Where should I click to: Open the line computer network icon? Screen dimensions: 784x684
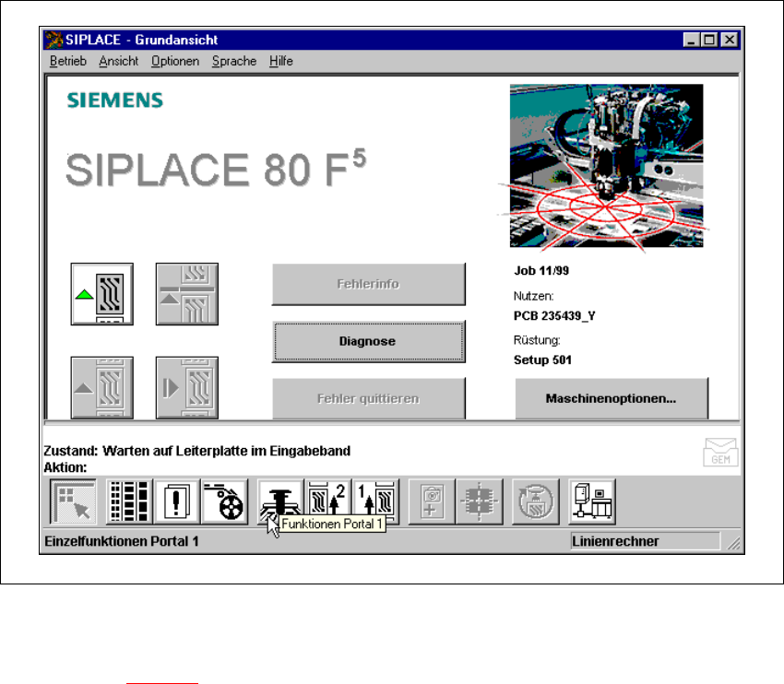[592, 501]
